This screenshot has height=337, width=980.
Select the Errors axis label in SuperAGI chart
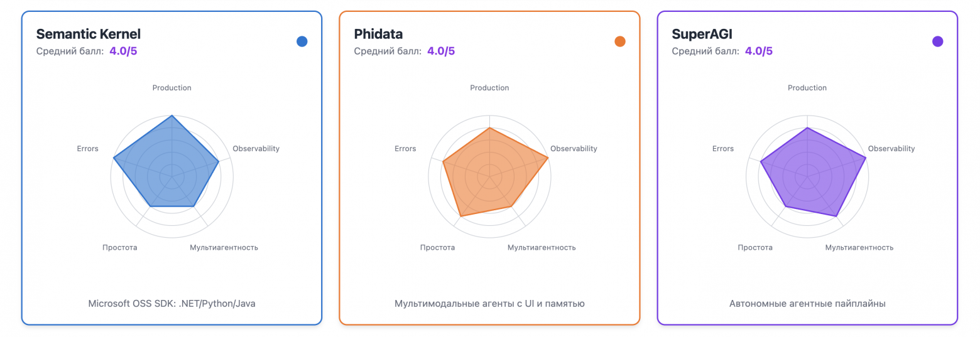pos(723,149)
